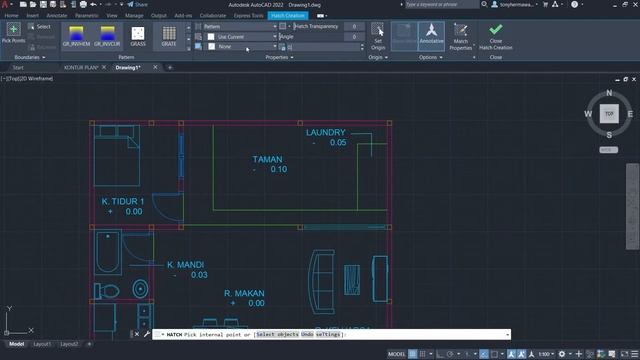Toggle the drawing grid display
The height and width of the screenshot is (360, 640).
(x=413, y=354)
